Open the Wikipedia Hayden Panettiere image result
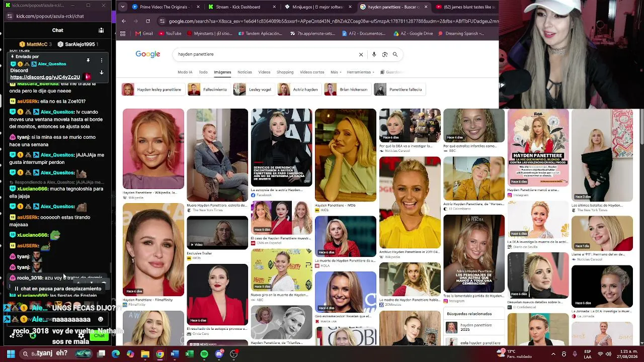This screenshot has width=644, height=362. pos(153,149)
